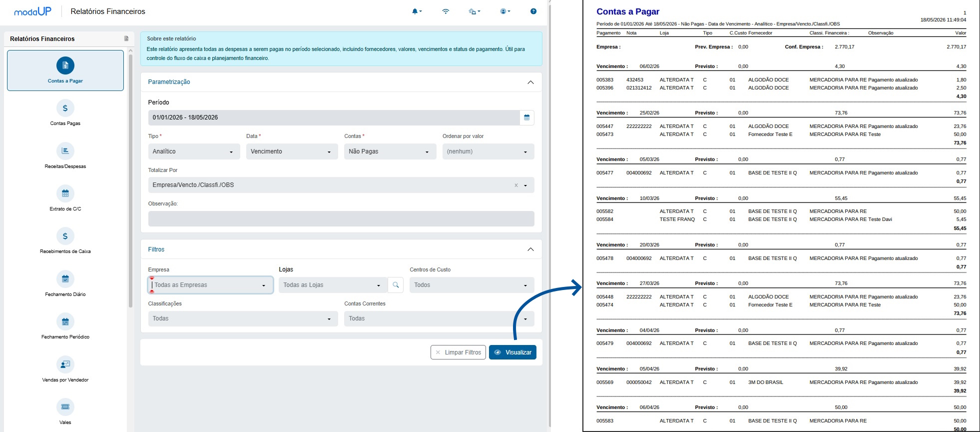Open the Contas dropdown showing Não Pagas
Screen dimensions: 980x432
pos(390,151)
